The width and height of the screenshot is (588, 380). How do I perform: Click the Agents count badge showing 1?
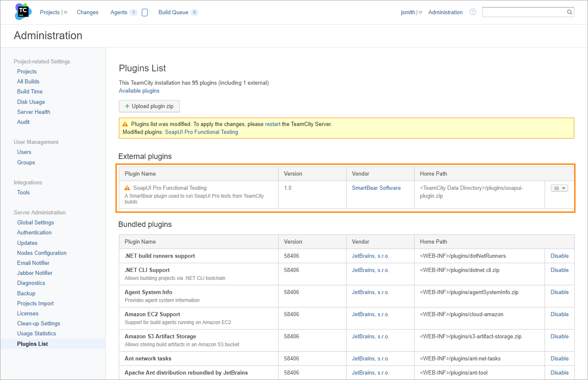[133, 13]
